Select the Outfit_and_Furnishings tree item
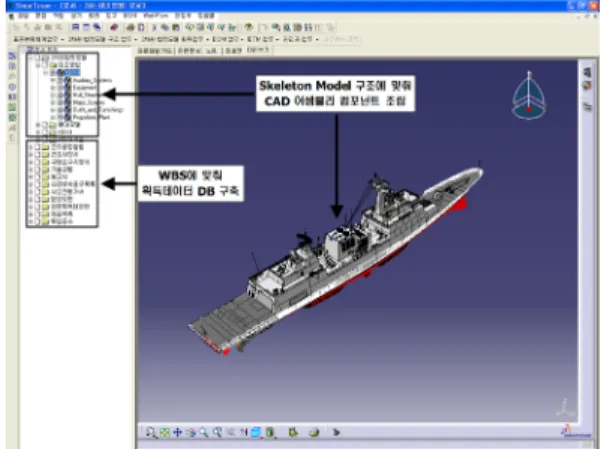 (98, 110)
